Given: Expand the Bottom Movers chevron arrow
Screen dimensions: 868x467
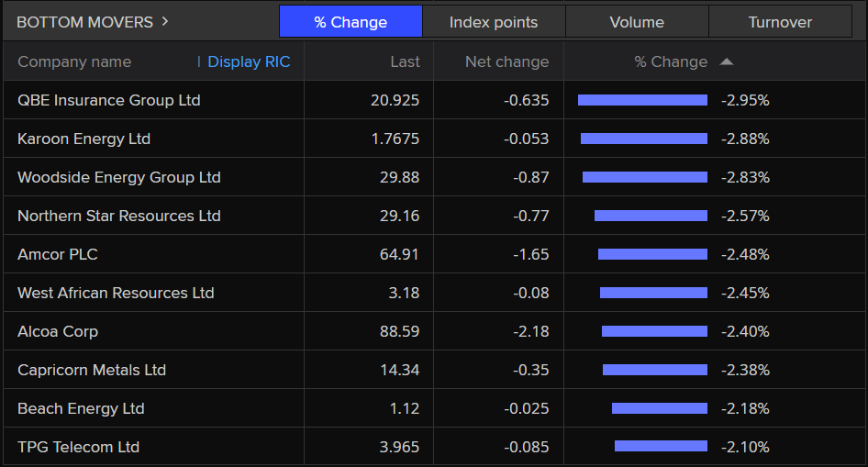Looking at the screenshot, I should (x=165, y=21).
